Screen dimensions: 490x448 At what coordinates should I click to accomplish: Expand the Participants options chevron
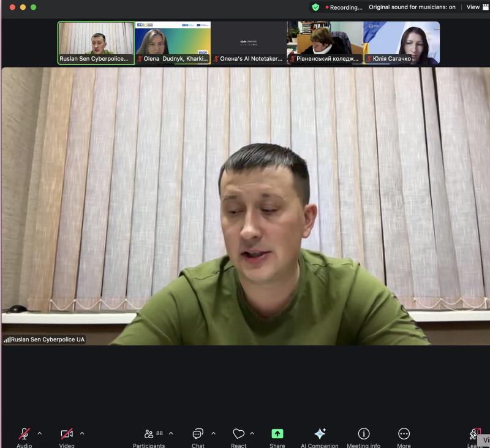pos(171,433)
